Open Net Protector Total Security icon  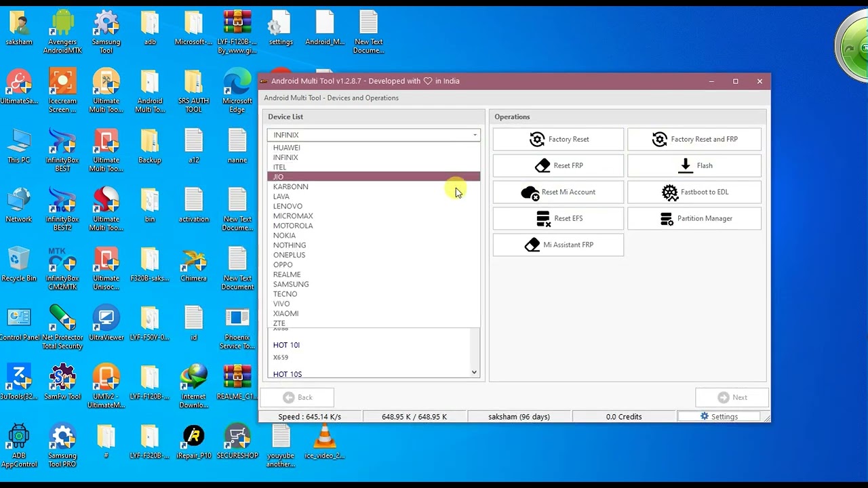click(62, 327)
